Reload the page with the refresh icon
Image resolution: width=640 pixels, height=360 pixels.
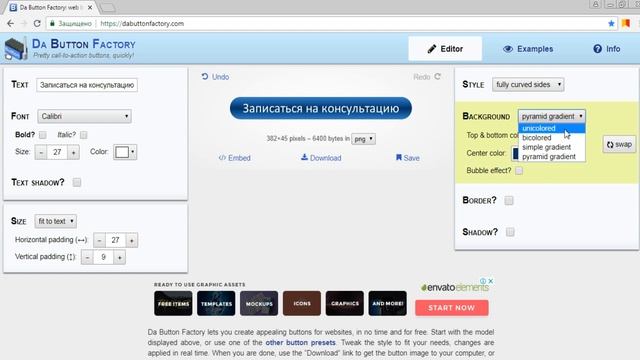[x=37, y=23]
